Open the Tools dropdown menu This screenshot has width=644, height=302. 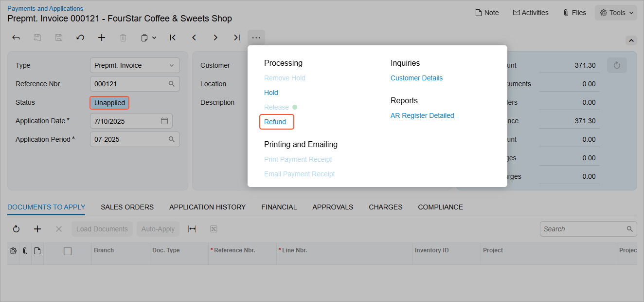pos(616,13)
